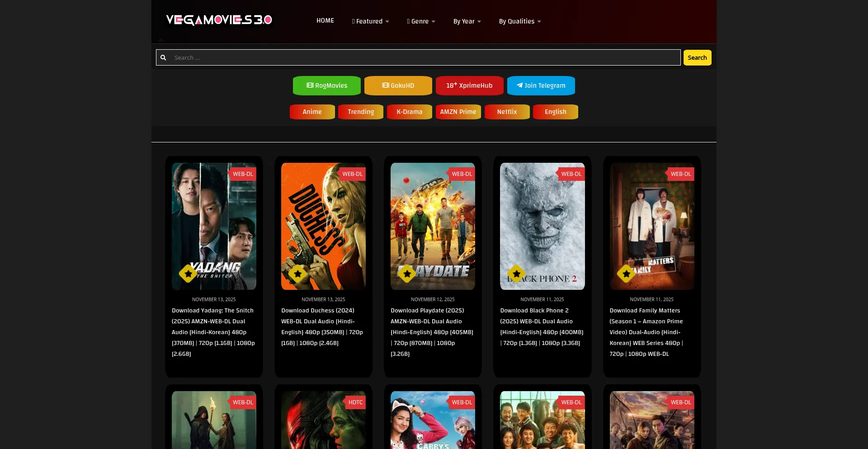
Task: Open the By Qualities dropdown
Action: (520, 21)
